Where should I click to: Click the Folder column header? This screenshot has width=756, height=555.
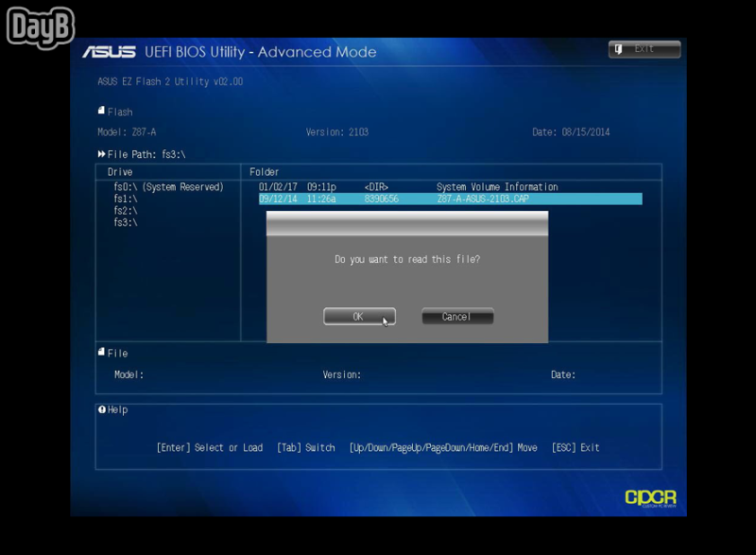265,172
